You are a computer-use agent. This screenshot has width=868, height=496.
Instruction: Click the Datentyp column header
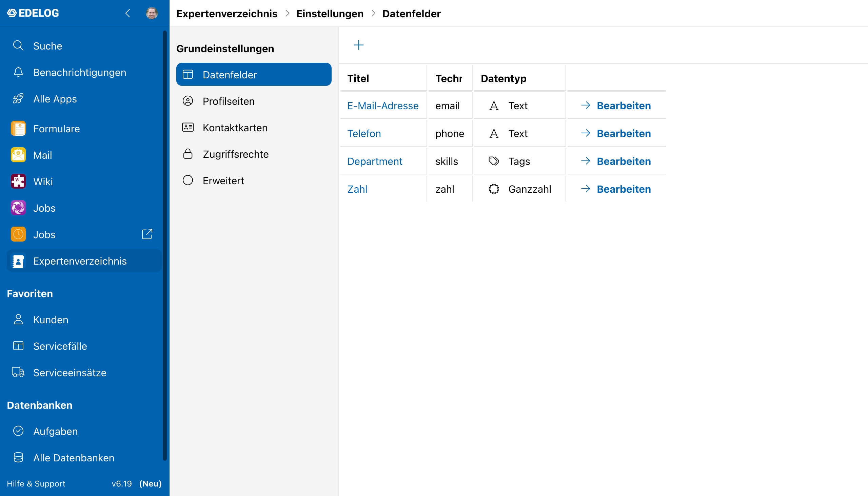(519, 78)
